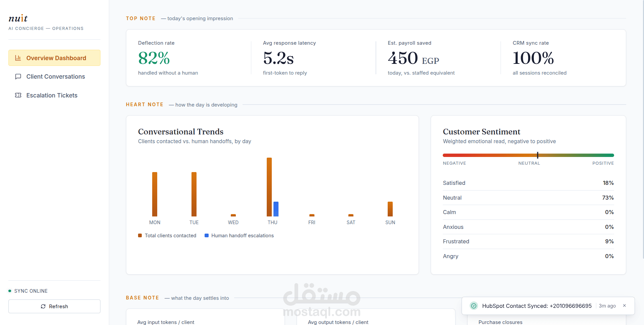The height and width of the screenshot is (325, 644).
Task: Click the Frustrated sentiment row
Action: click(x=528, y=242)
